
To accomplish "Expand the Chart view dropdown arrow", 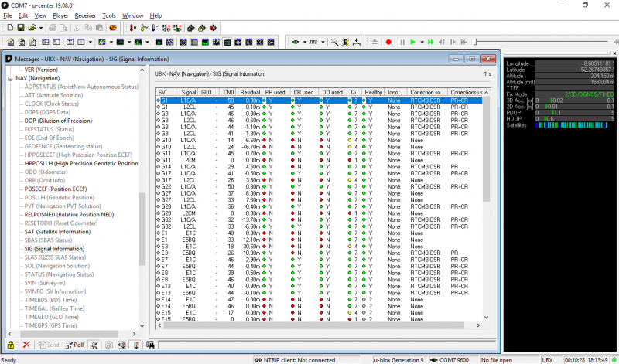I will [x=129, y=42].
